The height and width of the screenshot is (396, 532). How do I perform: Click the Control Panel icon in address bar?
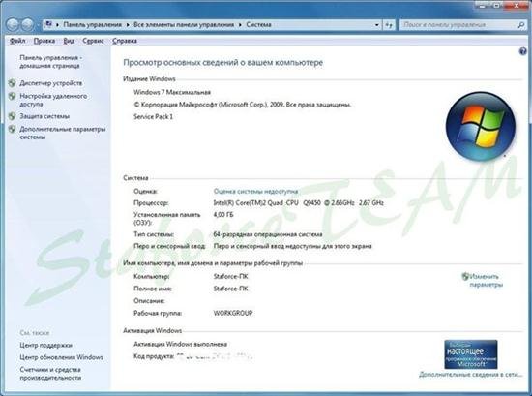coord(49,24)
